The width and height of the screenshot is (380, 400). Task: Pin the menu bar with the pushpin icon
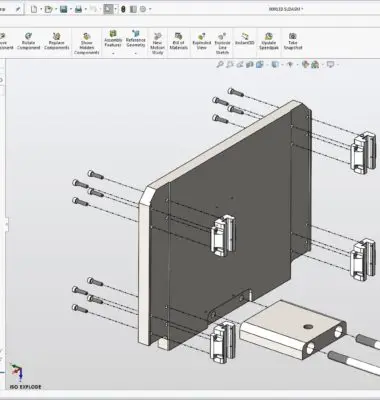[19, 10]
